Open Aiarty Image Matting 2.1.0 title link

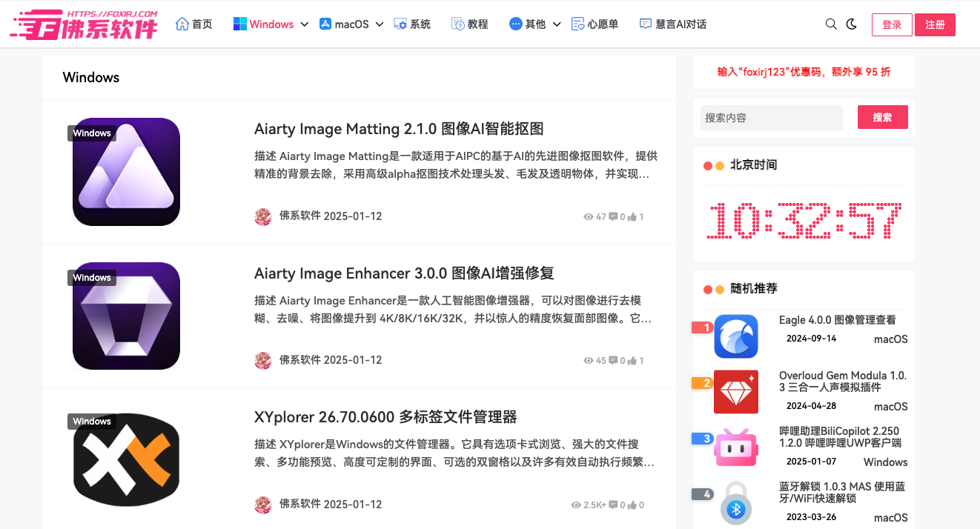pos(399,129)
